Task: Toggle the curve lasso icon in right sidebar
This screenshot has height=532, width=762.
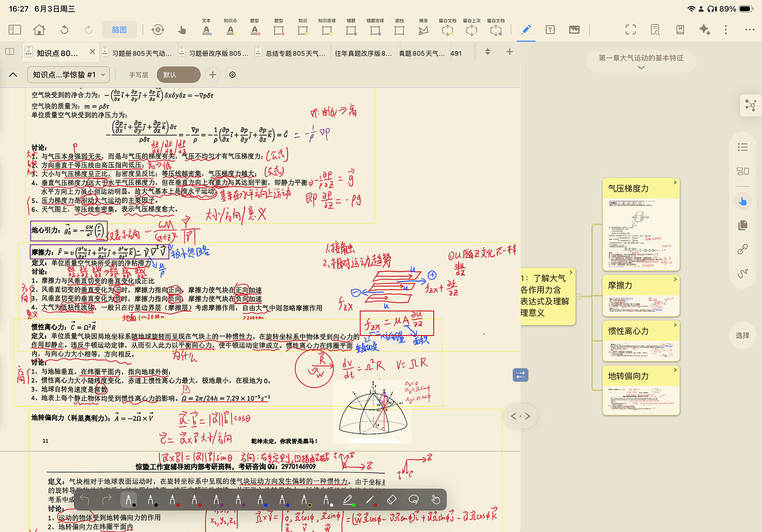Action: point(743,273)
